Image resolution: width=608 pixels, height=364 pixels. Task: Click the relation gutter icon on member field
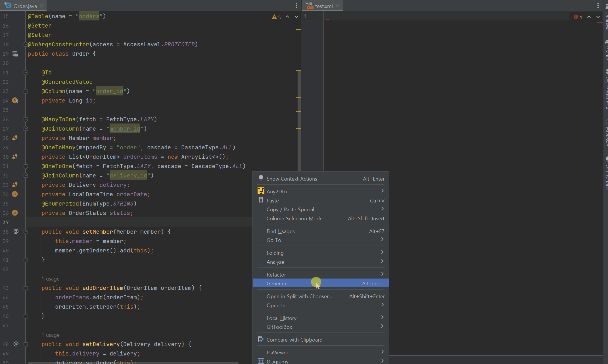pos(15,138)
